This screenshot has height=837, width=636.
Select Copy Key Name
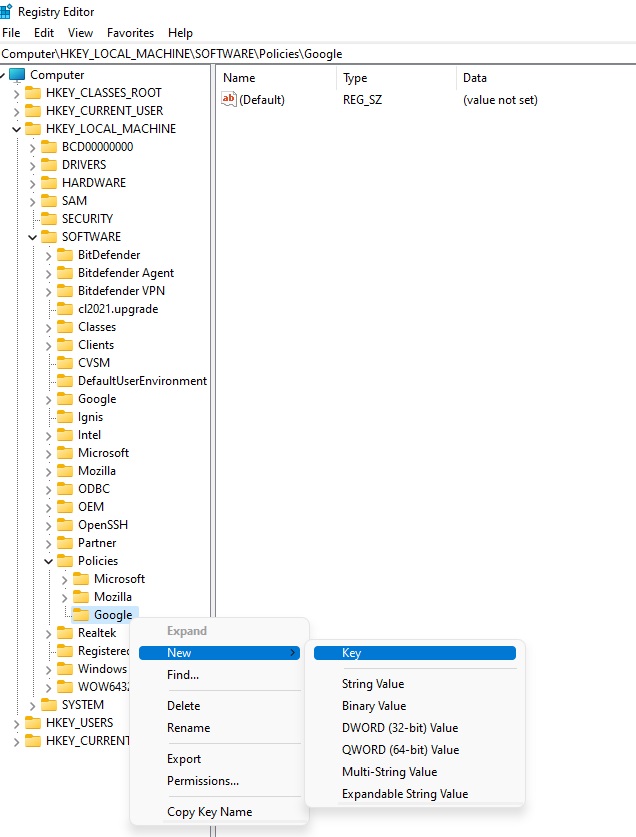[219, 811]
